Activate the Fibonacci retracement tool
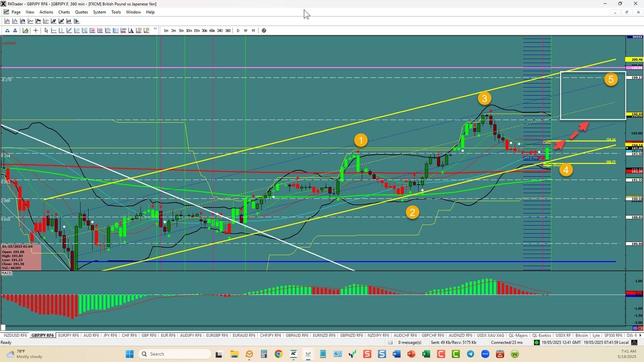This screenshot has height=362, width=644. pyautogui.click(x=93, y=30)
